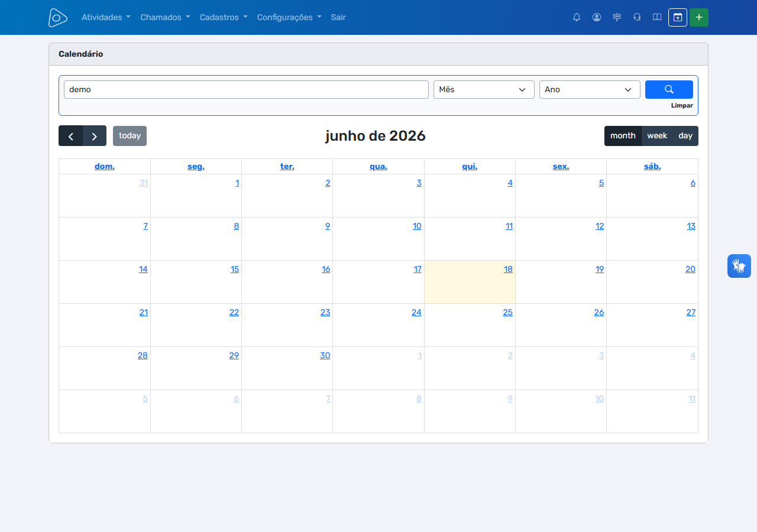Click the Calendário panel heading

(x=81, y=54)
